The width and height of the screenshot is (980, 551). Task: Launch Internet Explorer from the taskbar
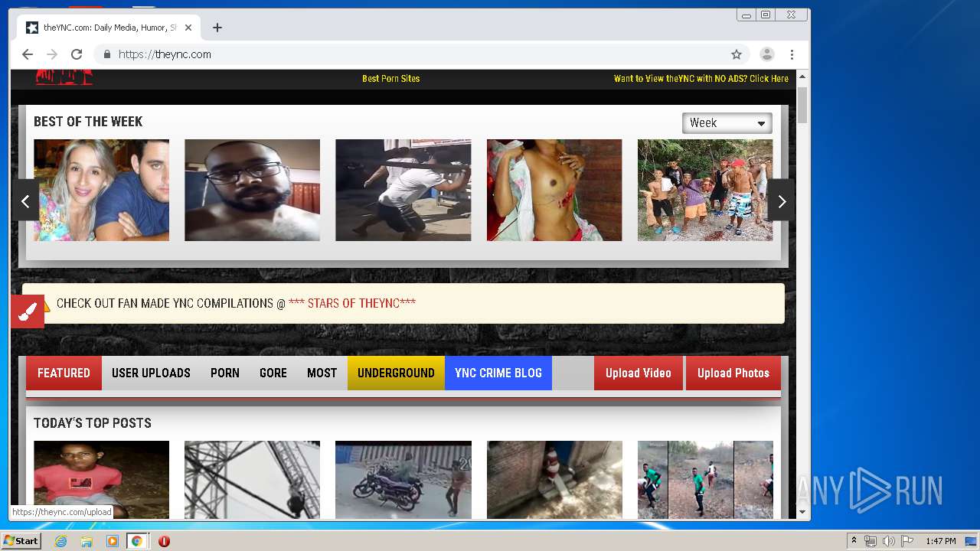tap(60, 541)
